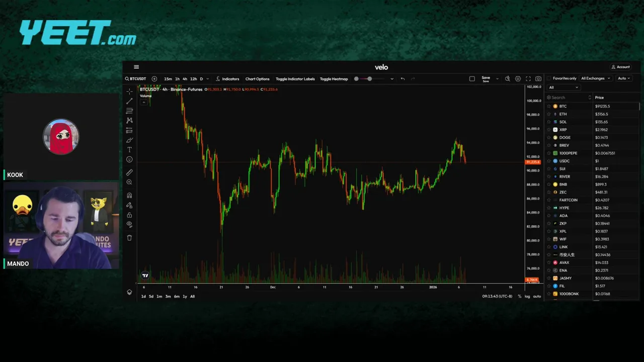This screenshot has height=362, width=644.
Task: Favorite BTC with its star
Action: (x=549, y=106)
